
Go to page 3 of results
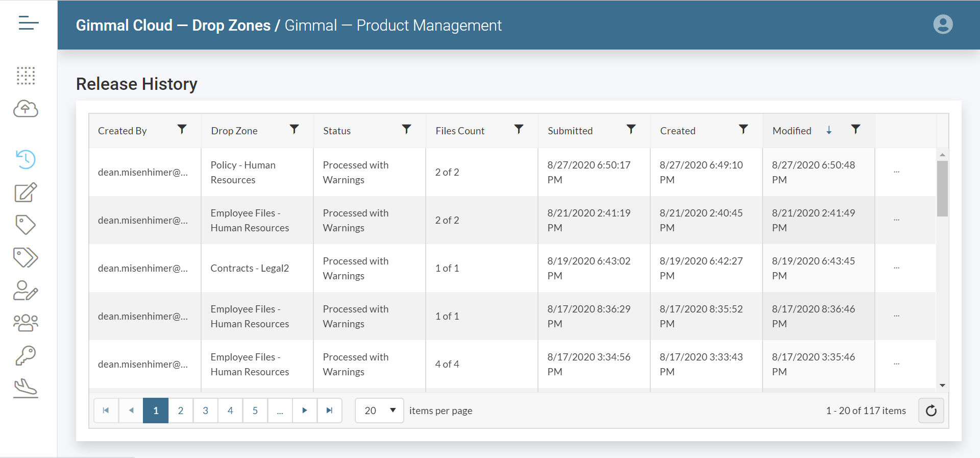coord(205,411)
